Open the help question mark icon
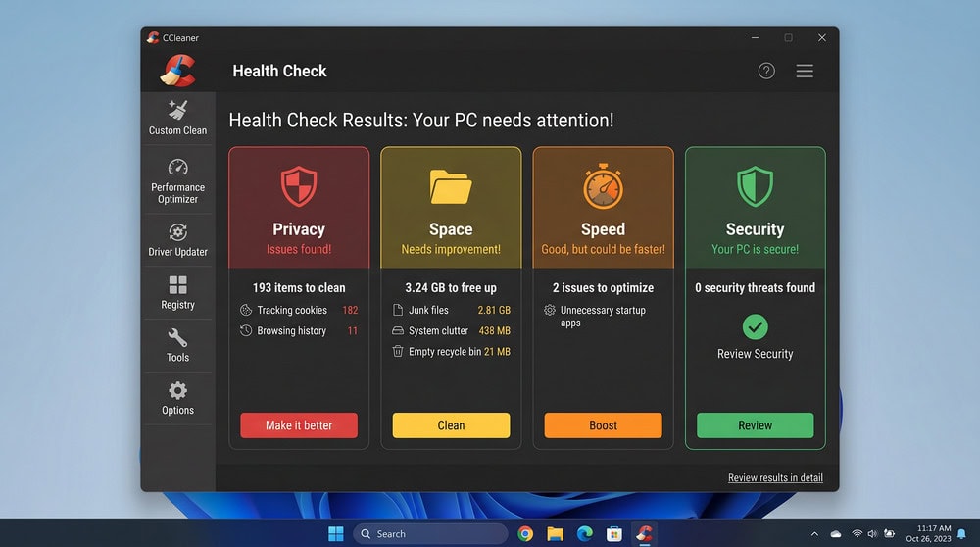980x547 pixels. click(x=766, y=71)
